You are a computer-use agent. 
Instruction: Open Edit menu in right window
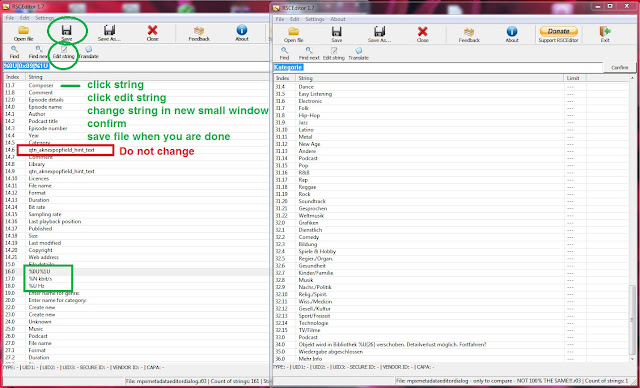pyautogui.click(x=295, y=19)
